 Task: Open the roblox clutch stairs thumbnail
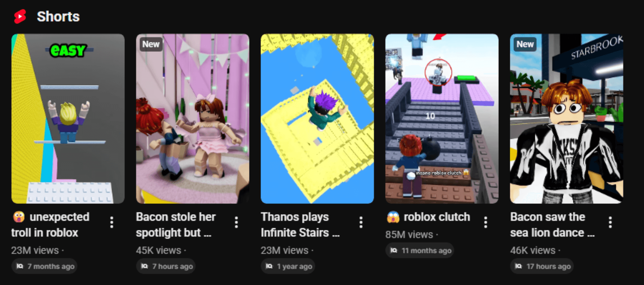click(x=442, y=118)
